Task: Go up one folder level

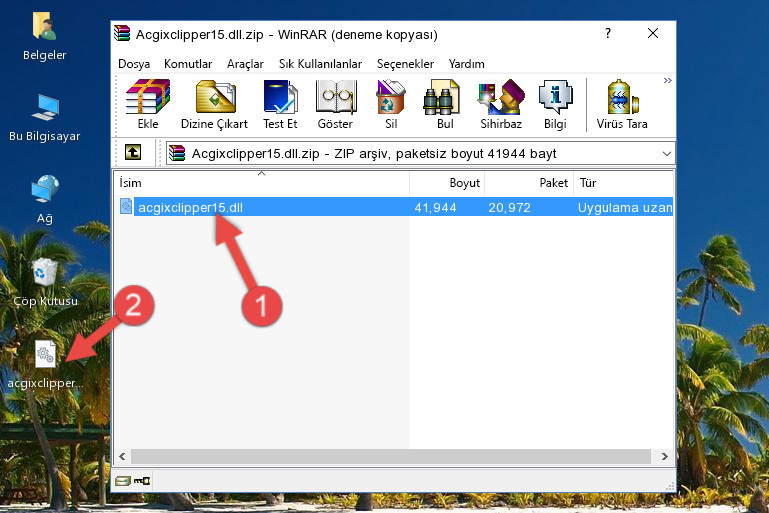Action: coord(133,153)
